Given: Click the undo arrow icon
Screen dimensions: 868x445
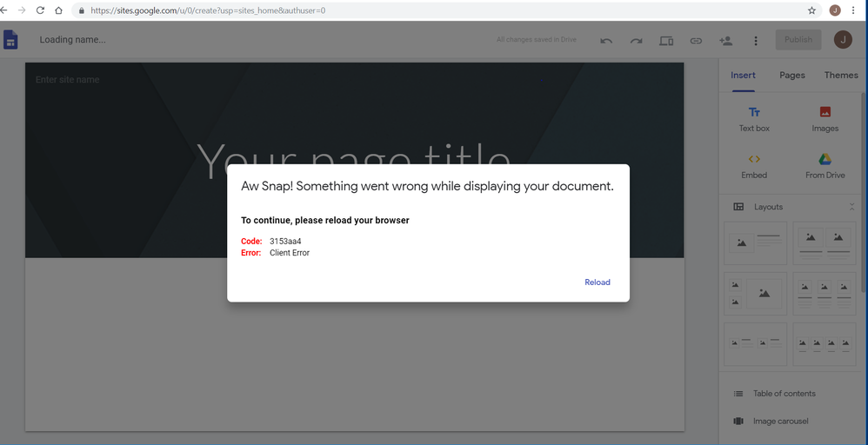Looking at the screenshot, I should [606, 41].
